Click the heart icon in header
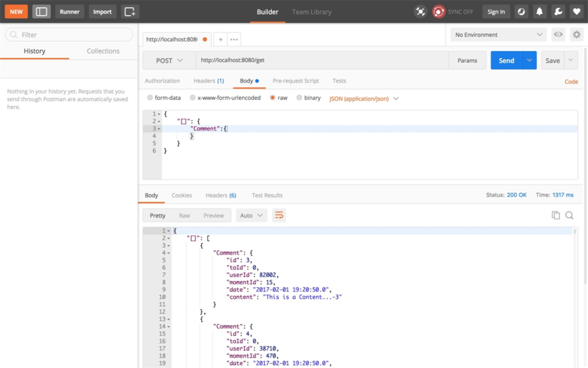 pyautogui.click(x=577, y=11)
